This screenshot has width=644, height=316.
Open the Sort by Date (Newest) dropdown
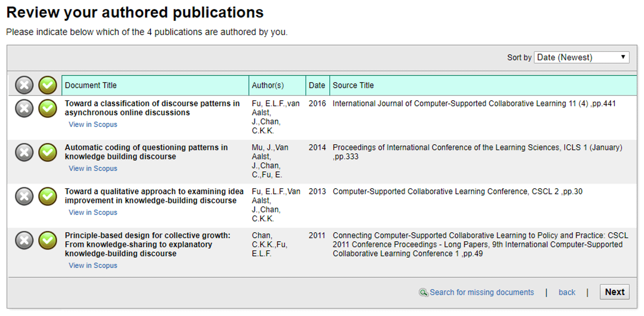(581, 57)
